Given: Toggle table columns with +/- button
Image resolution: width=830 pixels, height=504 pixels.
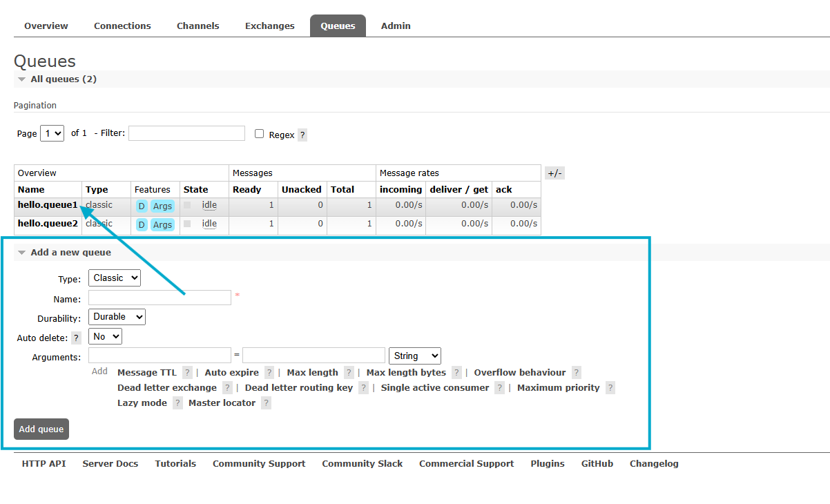Looking at the screenshot, I should (x=554, y=173).
